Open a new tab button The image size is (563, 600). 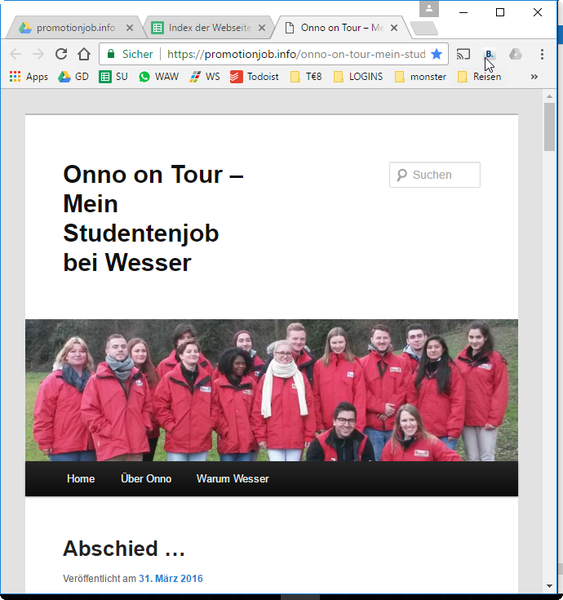[424, 28]
